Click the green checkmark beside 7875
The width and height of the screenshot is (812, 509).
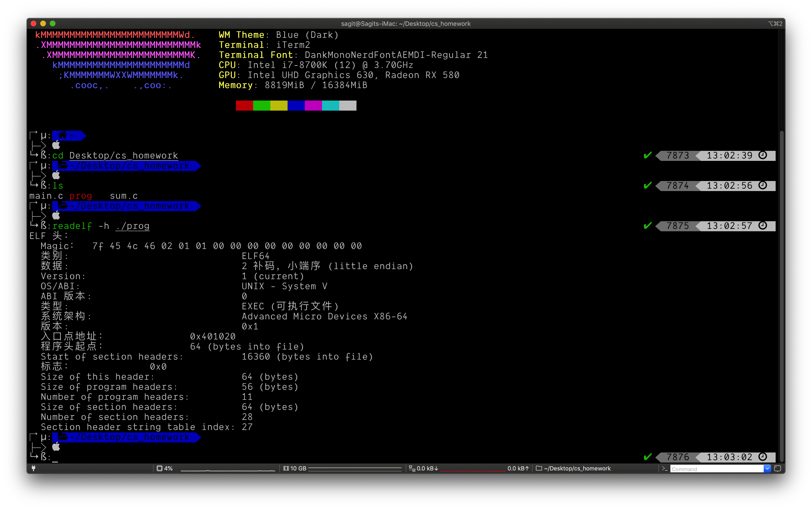(x=647, y=226)
